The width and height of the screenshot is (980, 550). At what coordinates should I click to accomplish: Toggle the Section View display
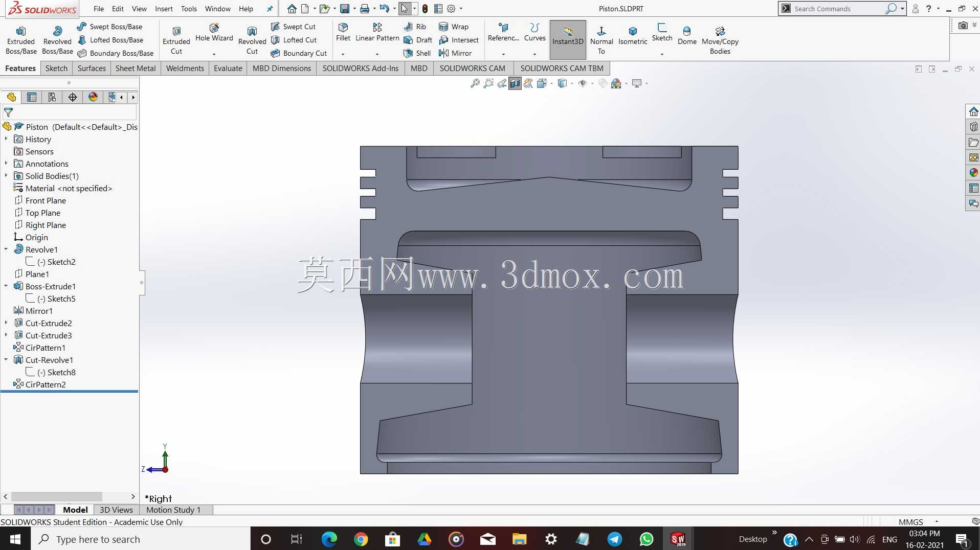(515, 83)
